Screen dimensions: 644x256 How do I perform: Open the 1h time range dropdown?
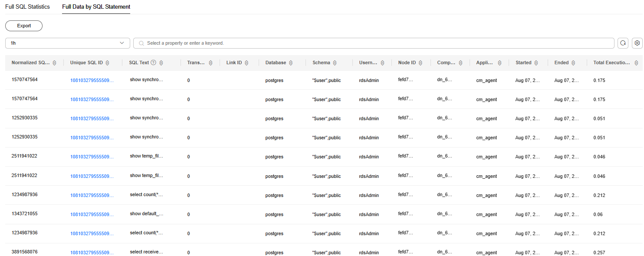pos(68,43)
